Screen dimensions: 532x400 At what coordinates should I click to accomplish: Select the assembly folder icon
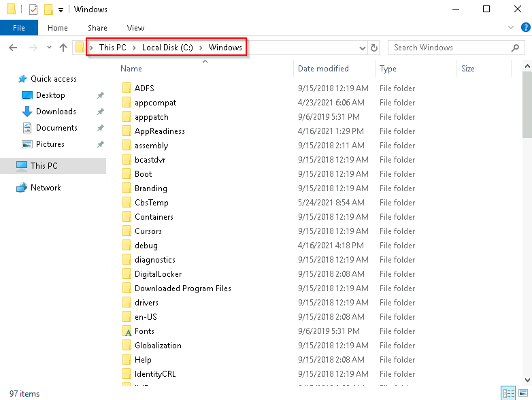point(127,146)
